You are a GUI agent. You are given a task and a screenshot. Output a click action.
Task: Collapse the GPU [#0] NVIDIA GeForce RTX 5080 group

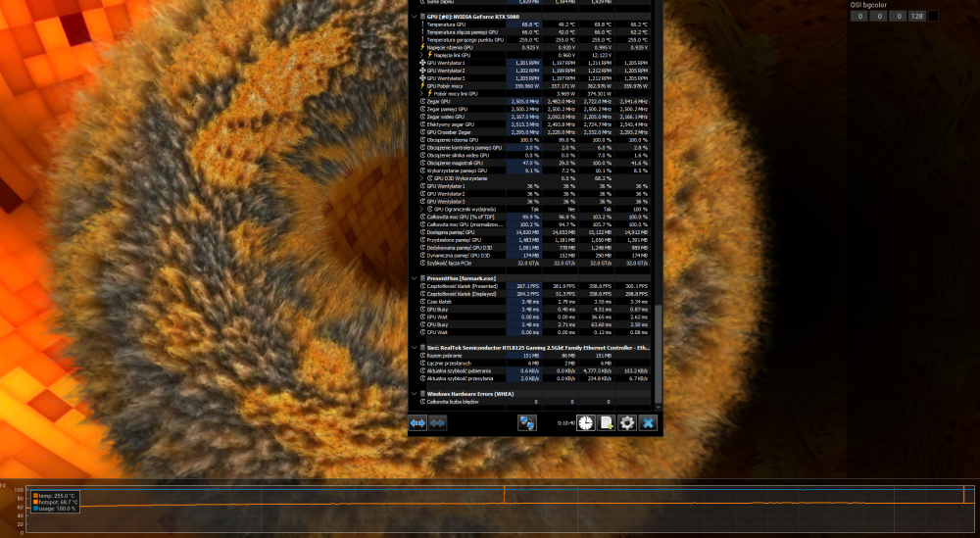[414, 17]
